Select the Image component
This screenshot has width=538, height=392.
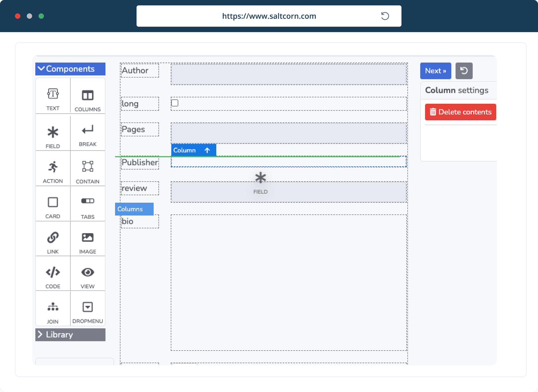88,239
